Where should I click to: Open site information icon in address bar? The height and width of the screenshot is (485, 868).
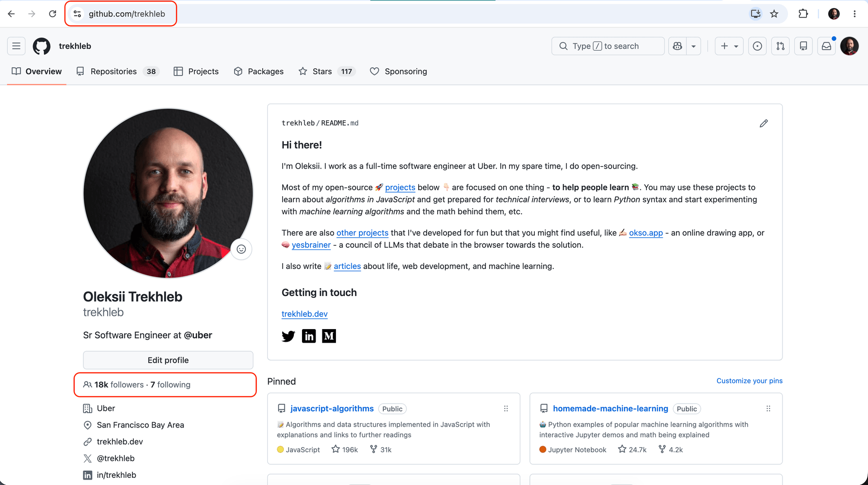coord(77,14)
